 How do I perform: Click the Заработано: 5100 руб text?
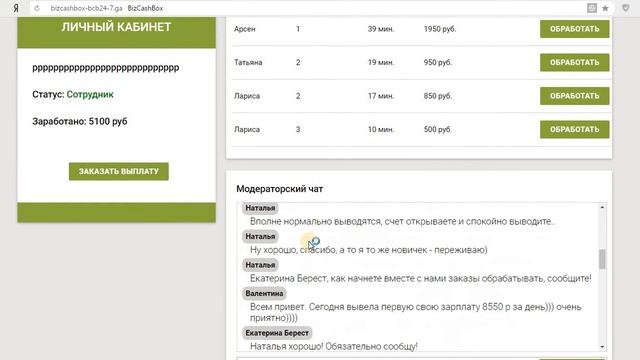80,121
